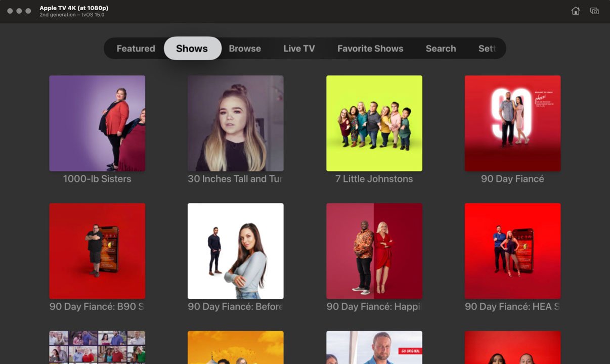Open the show marked Go Original at bottom

click(x=374, y=347)
